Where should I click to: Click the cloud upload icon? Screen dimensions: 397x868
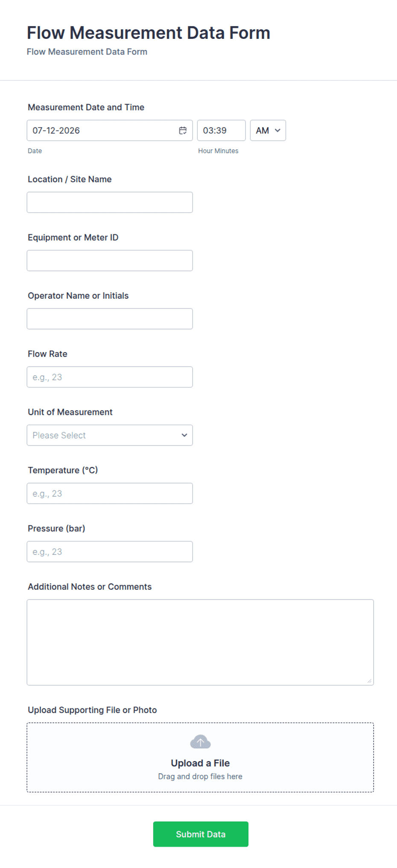coord(200,742)
